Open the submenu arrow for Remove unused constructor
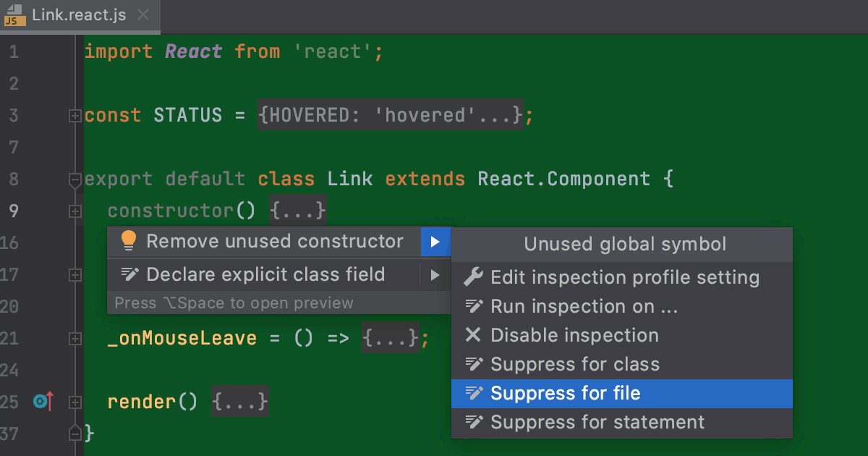The width and height of the screenshot is (868, 456). (x=435, y=241)
